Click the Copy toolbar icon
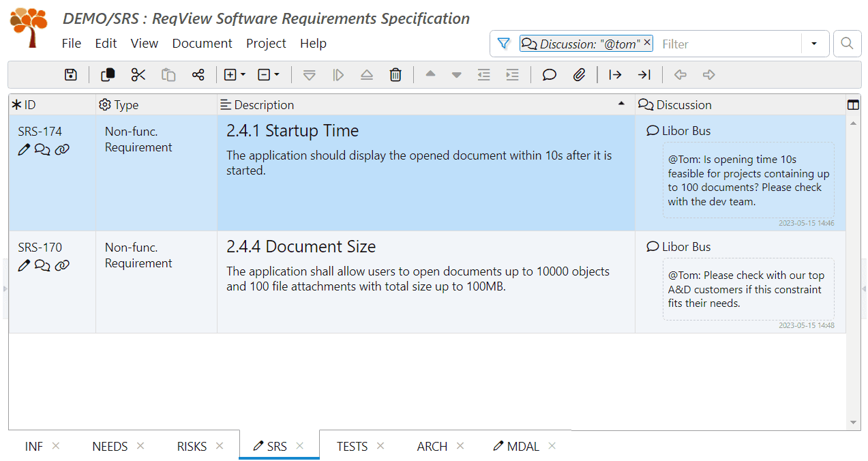The image size is (868, 461). (108, 75)
